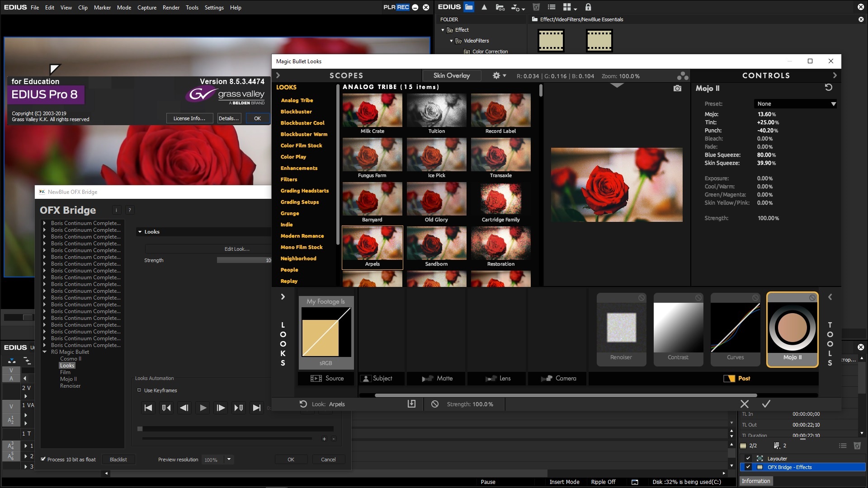Click Cancel in OFX Bridge dialog

(x=328, y=460)
